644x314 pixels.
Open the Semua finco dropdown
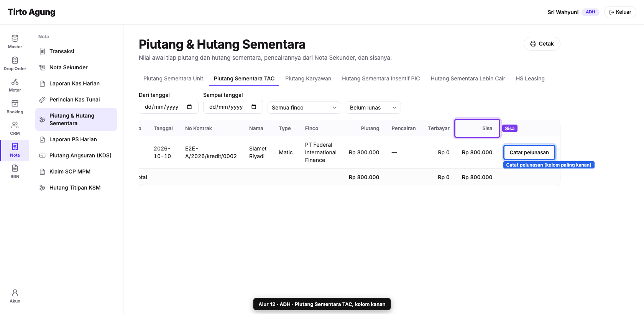[x=304, y=108]
